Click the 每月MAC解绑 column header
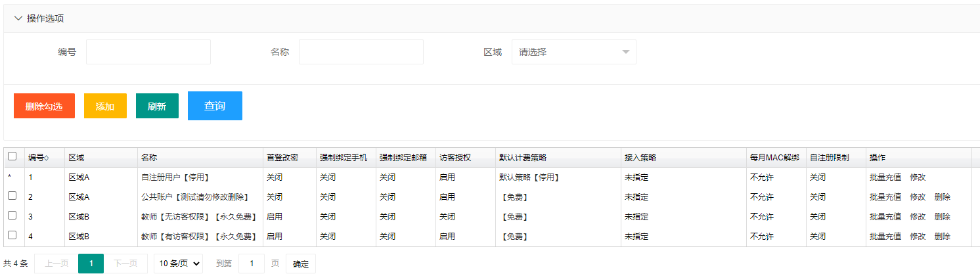Viewport: 980px width, 280px height. point(776,158)
